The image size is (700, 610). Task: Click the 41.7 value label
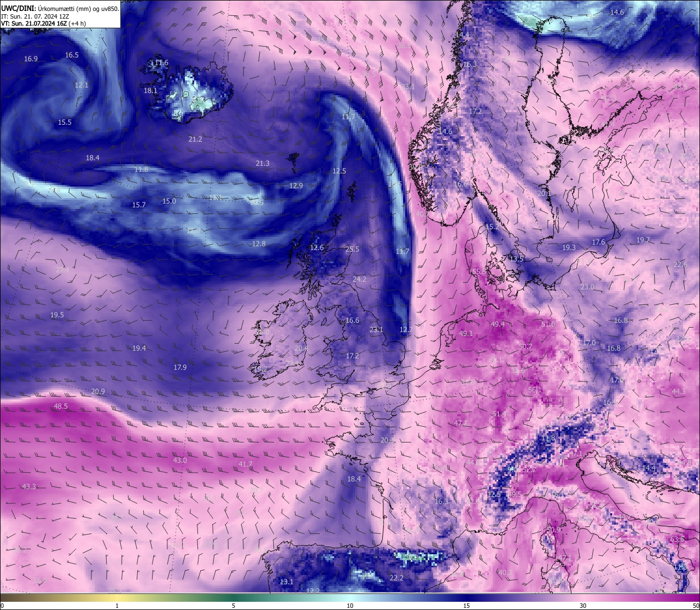point(246,464)
